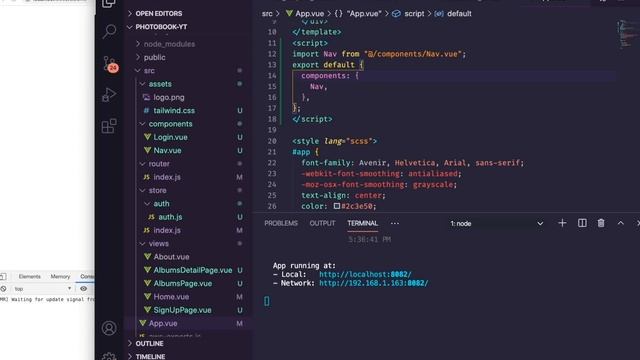Screen dimensions: 640x360
Task: Click the clear console icon in DevTools
Action: (4, 289)
